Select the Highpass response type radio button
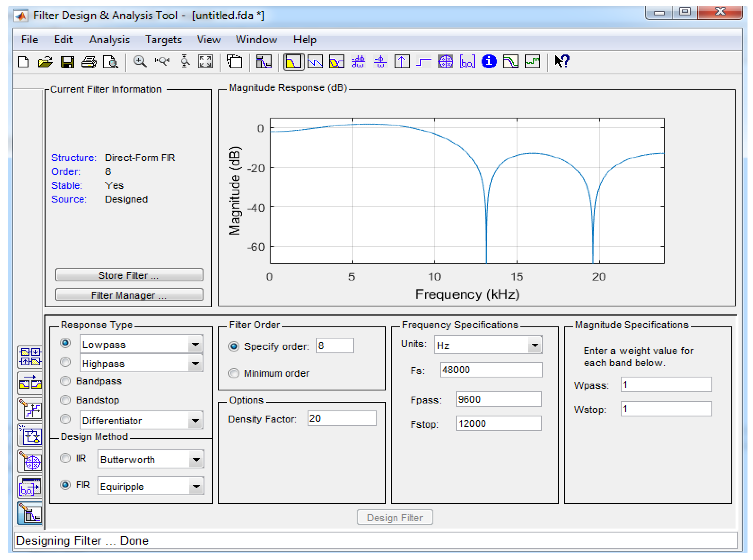The height and width of the screenshot is (560, 753). [x=65, y=362]
